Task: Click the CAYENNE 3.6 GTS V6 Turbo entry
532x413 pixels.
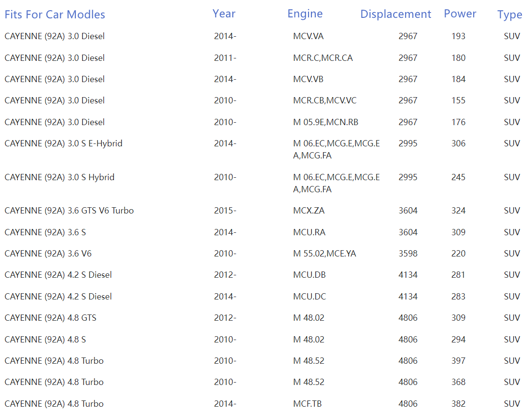Action: coord(69,211)
